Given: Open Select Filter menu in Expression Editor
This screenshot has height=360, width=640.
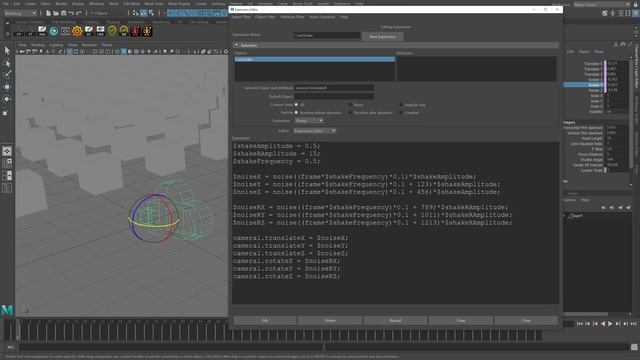Looking at the screenshot, I should coord(241,17).
